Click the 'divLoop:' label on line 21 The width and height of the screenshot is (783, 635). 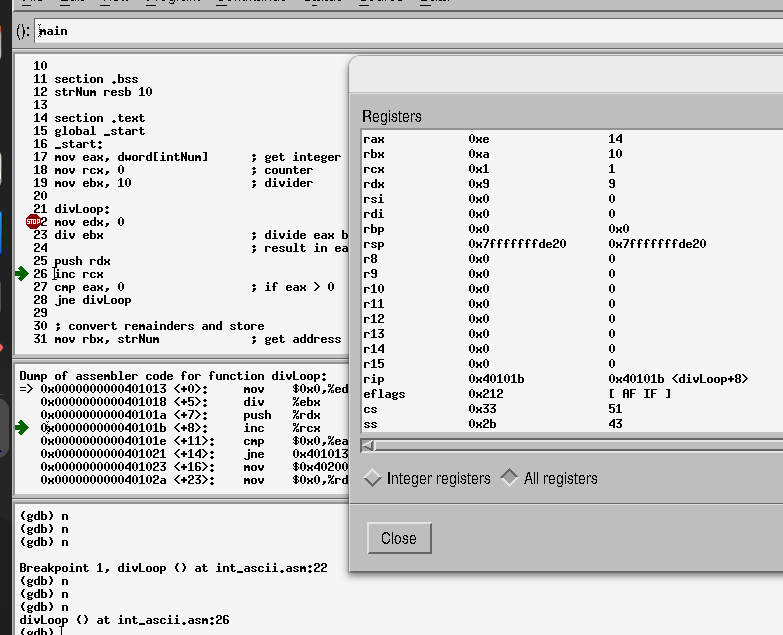tap(82, 209)
